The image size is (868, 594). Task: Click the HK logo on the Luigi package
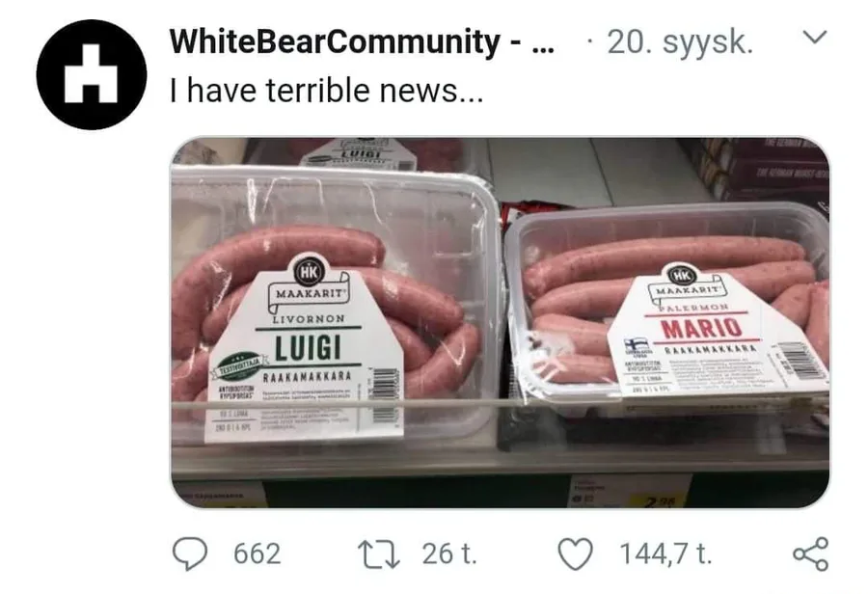(x=309, y=272)
